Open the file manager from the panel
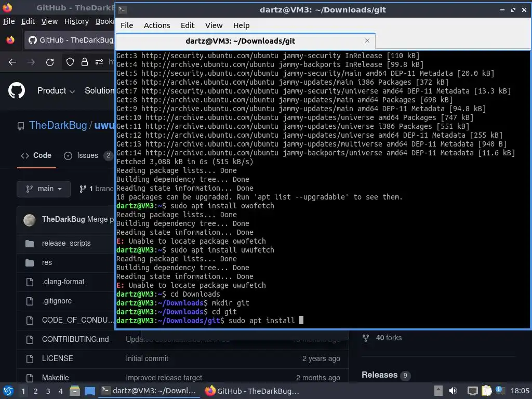This screenshot has width=532, height=399. coord(75,391)
